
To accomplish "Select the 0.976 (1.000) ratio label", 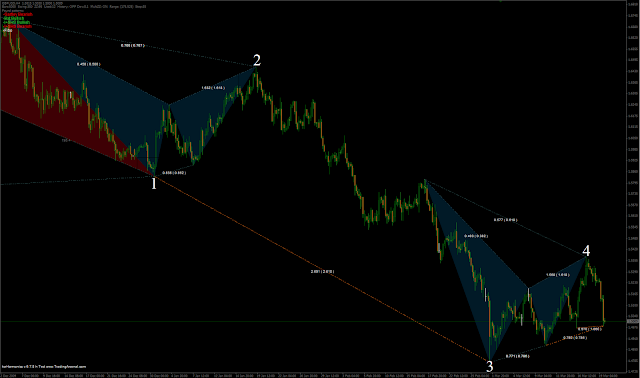I will 590,329.
